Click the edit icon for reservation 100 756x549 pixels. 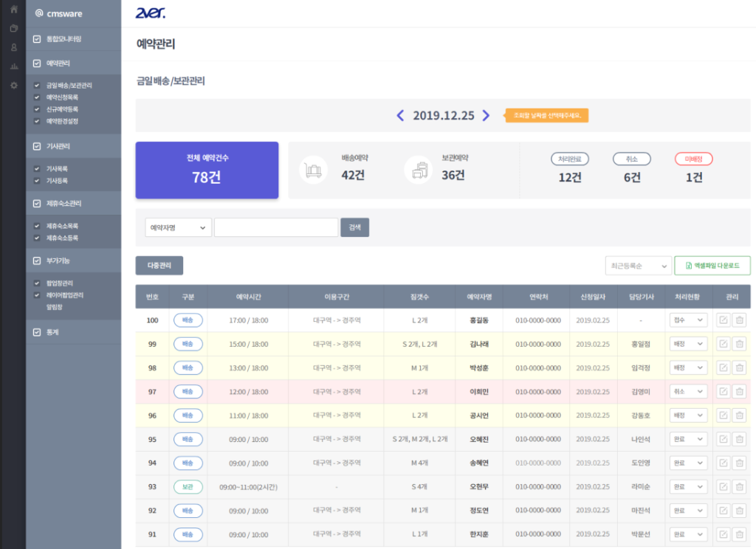click(724, 320)
